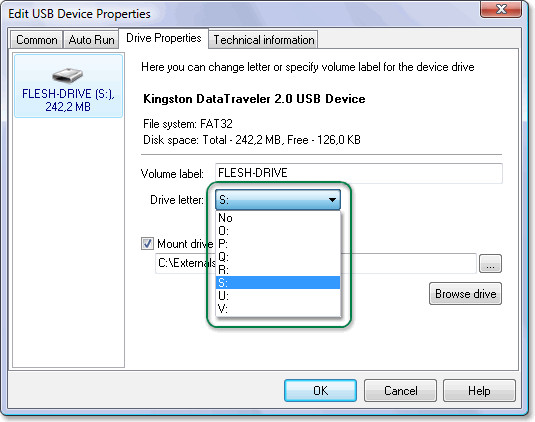
Task: Click the Cancel button
Action: (x=400, y=390)
